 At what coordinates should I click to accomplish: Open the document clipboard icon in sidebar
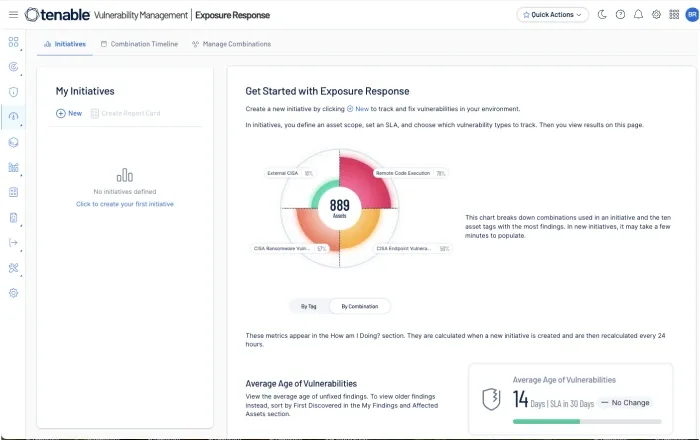(x=13, y=218)
